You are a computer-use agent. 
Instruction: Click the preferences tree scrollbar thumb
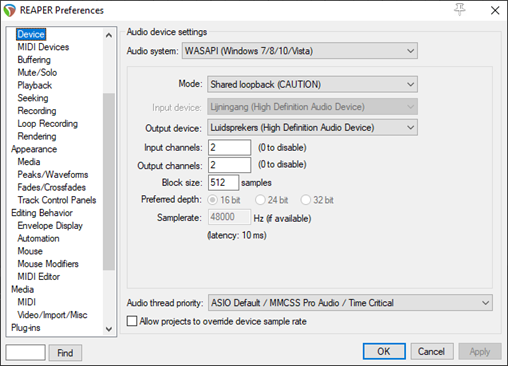coord(109,181)
